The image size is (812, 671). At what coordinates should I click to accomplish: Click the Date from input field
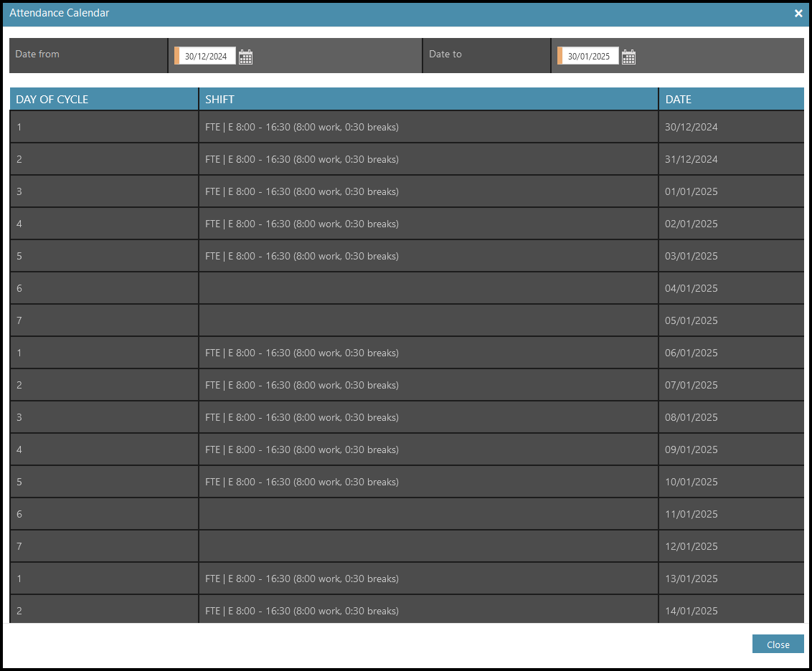point(207,57)
